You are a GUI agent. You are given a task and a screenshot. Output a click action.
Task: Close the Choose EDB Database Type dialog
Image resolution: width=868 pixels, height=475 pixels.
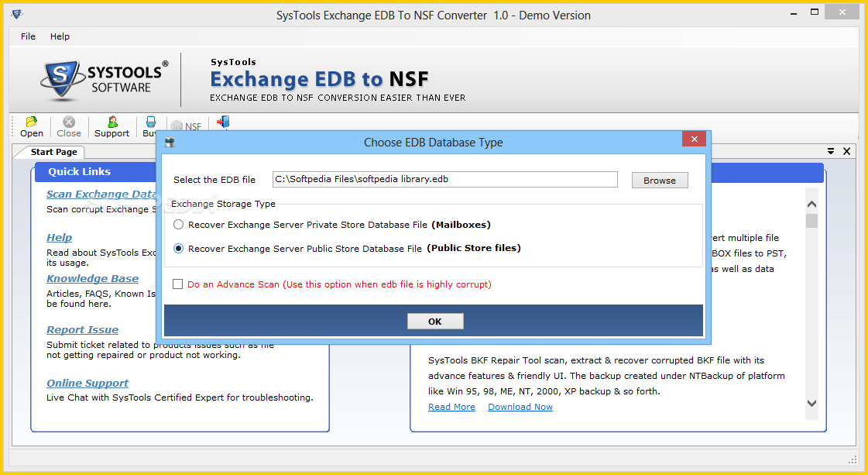pyautogui.click(x=695, y=139)
